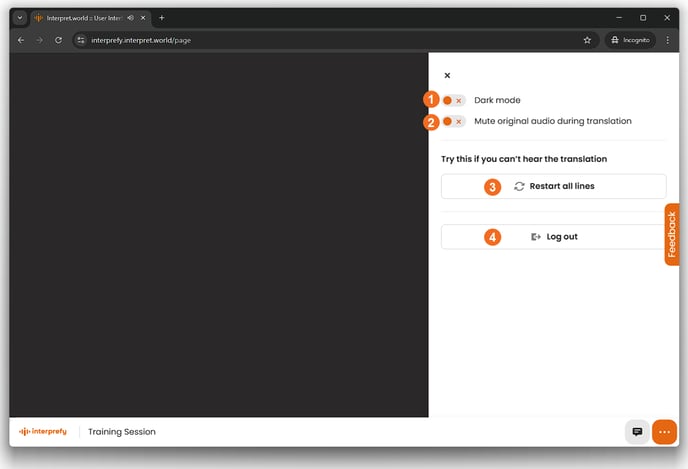Click the orange three-dots menu button
Screen dimensions: 688x469
pos(664,432)
